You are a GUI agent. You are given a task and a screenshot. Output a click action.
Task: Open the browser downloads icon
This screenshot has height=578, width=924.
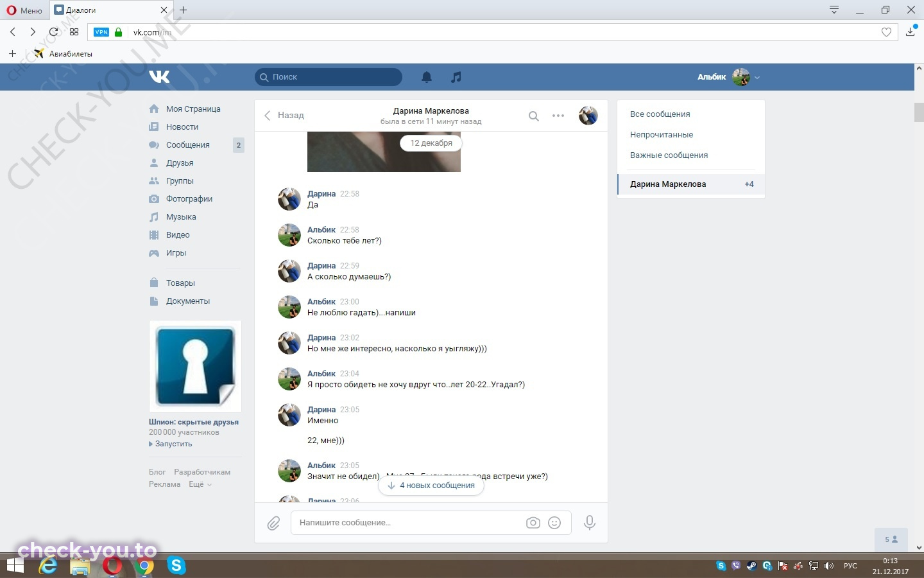(911, 31)
